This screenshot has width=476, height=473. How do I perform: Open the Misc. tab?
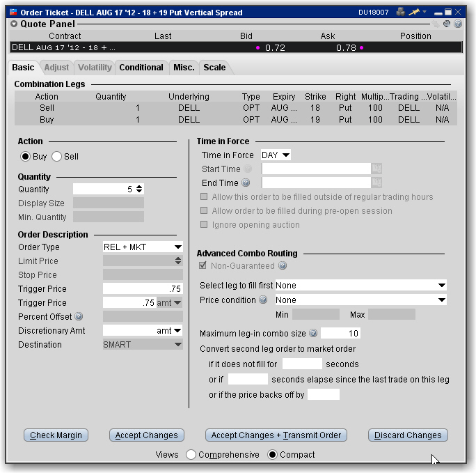pos(184,68)
